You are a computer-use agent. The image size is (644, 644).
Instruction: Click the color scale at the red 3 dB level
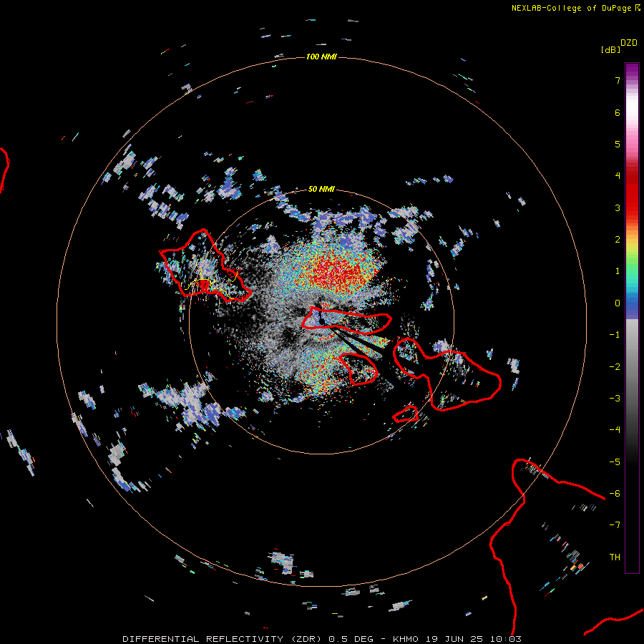point(632,208)
